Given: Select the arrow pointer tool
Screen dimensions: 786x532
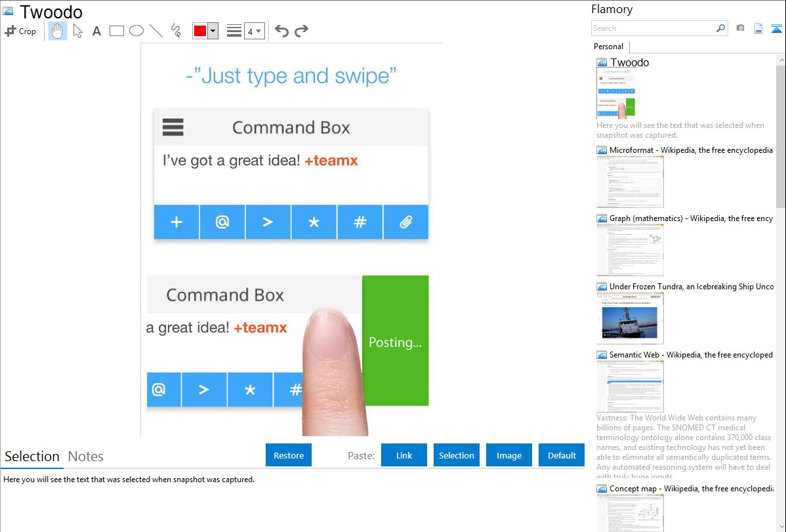Looking at the screenshot, I should tap(77, 31).
